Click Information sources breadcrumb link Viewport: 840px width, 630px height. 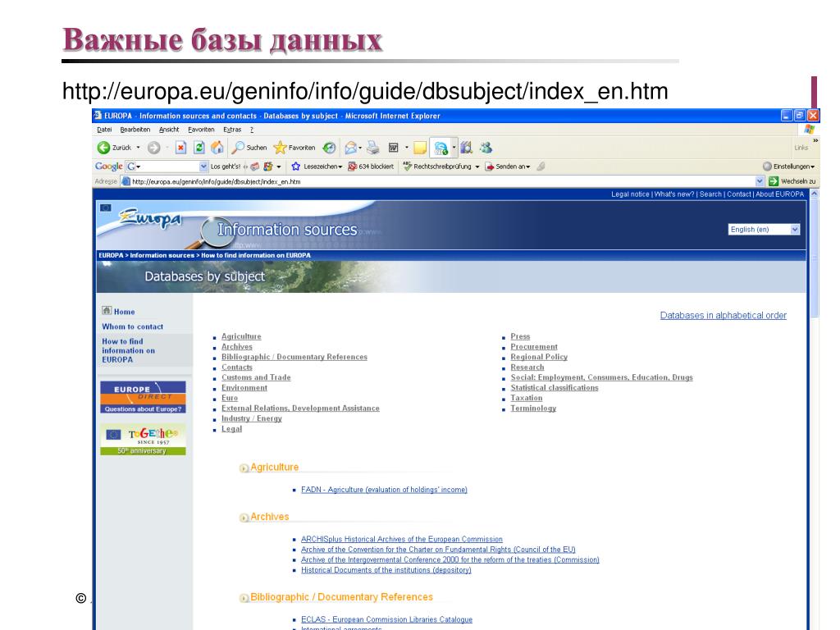pos(162,256)
